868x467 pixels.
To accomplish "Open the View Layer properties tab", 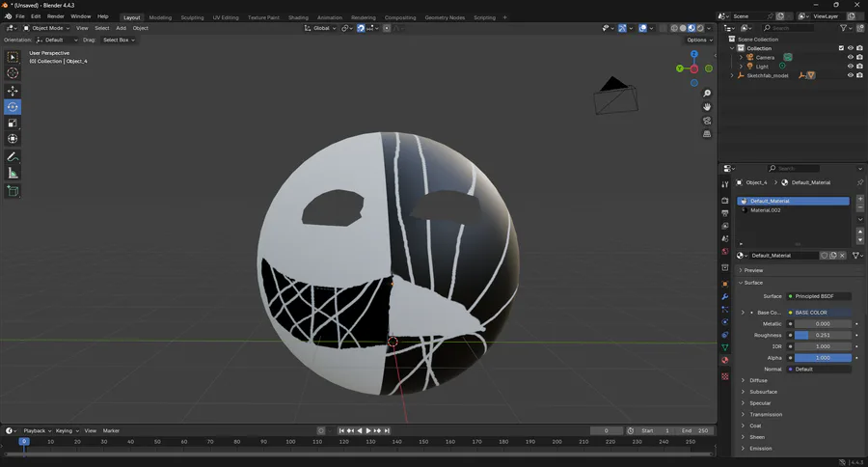I will tap(725, 226).
